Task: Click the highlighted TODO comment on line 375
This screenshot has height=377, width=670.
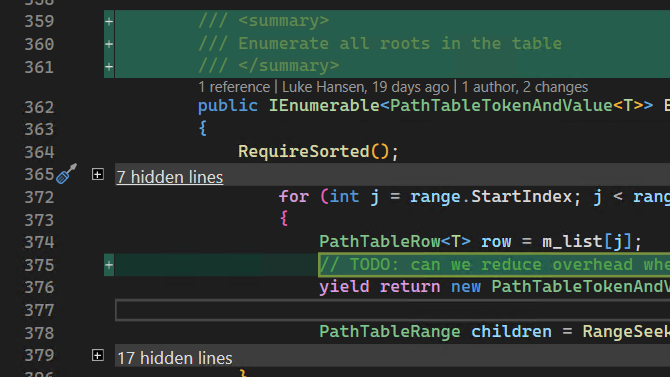Action: [494, 265]
